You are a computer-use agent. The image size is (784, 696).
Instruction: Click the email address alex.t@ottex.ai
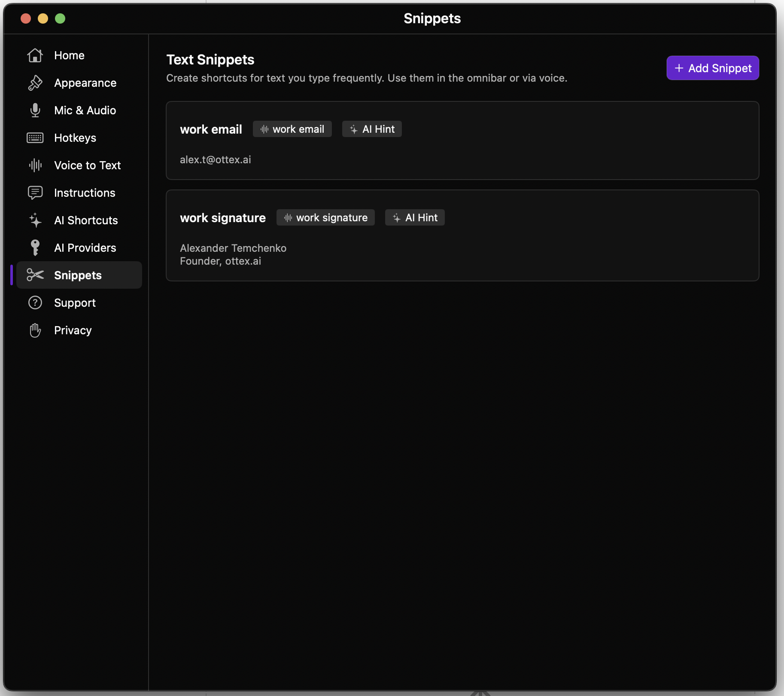pos(216,159)
